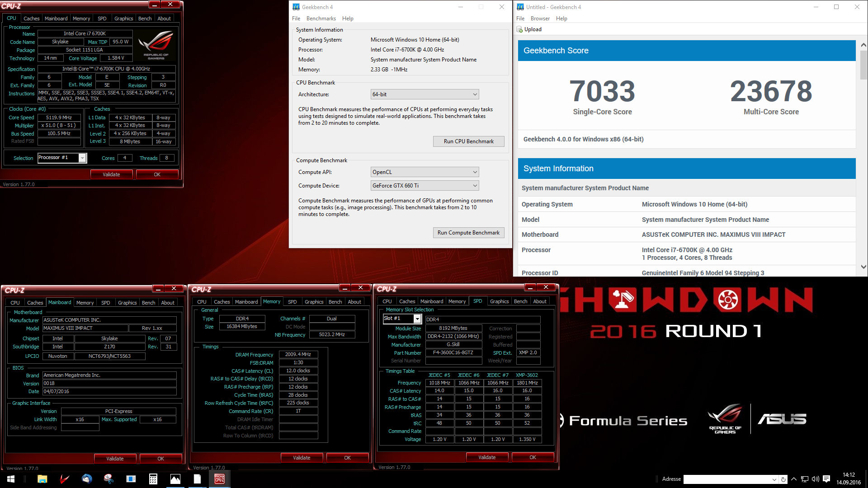Click Validate in CPU-Z Mainboard window
This screenshot has width=868, height=488.
(115, 459)
